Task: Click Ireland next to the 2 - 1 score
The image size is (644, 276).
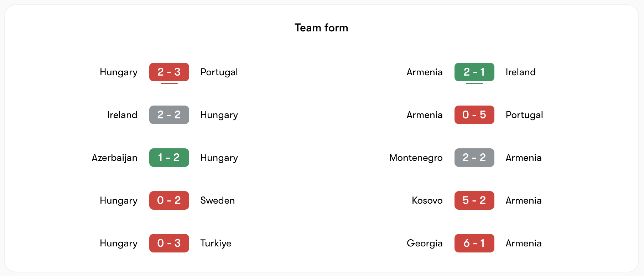Action: 520,72
